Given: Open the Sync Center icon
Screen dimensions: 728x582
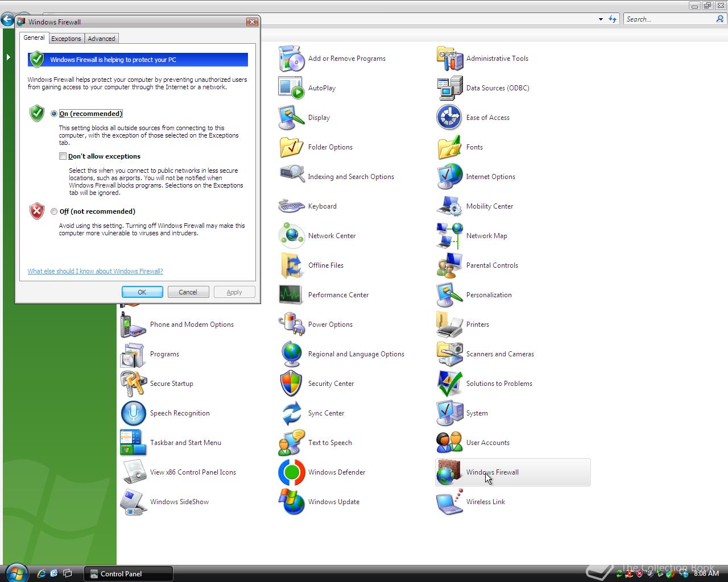Looking at the screenshot, I should tap(291, 413).
